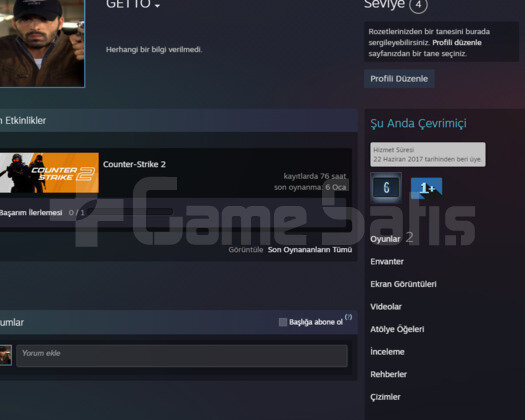Click the 'kayıtlarda 76 saat' playtime text
Viewport: 525px width, 420px height.
[x=315, y=176]
